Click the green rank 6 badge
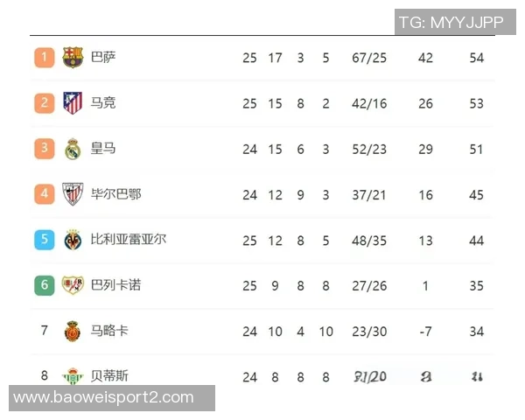The image size is (525, 420). coord(44,285)
